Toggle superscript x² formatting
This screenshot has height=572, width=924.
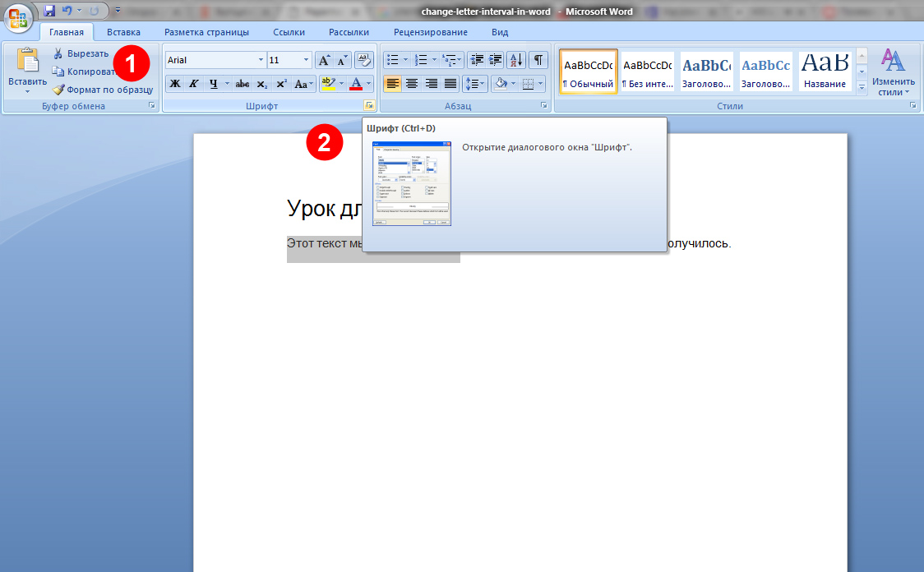coord(282,84)
